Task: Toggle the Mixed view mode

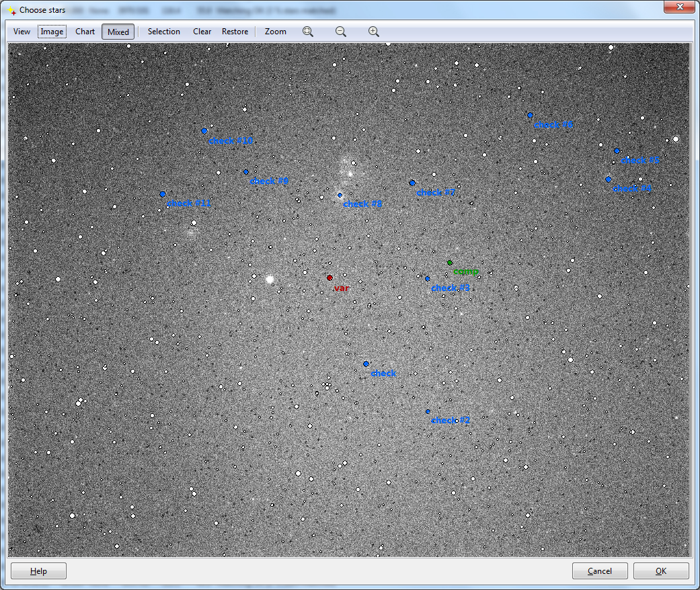Action: tap(118, 32)
